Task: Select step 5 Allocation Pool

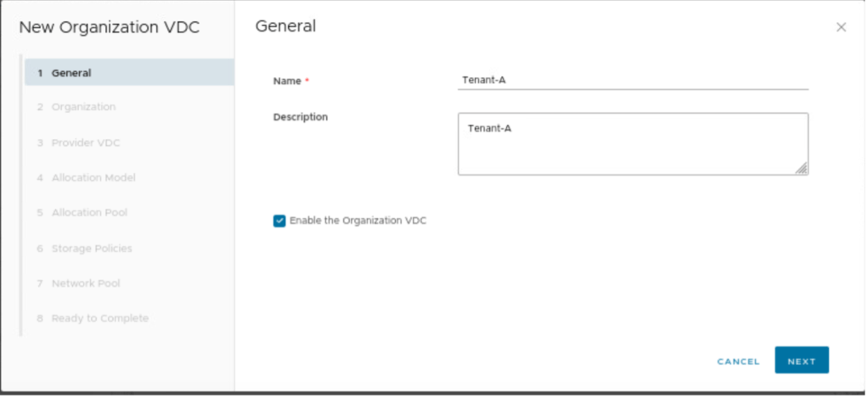Action: pyautogui.click(x=89, y=212)
